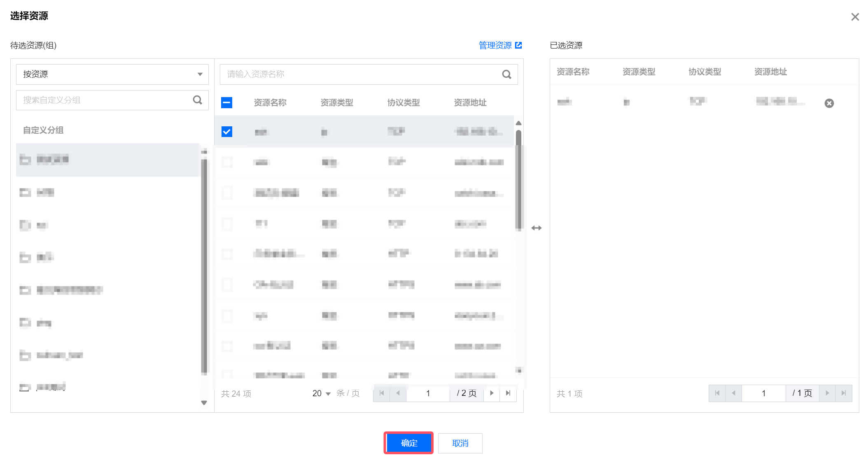
Task: Click the 管理资源 link
Action: 495,45
